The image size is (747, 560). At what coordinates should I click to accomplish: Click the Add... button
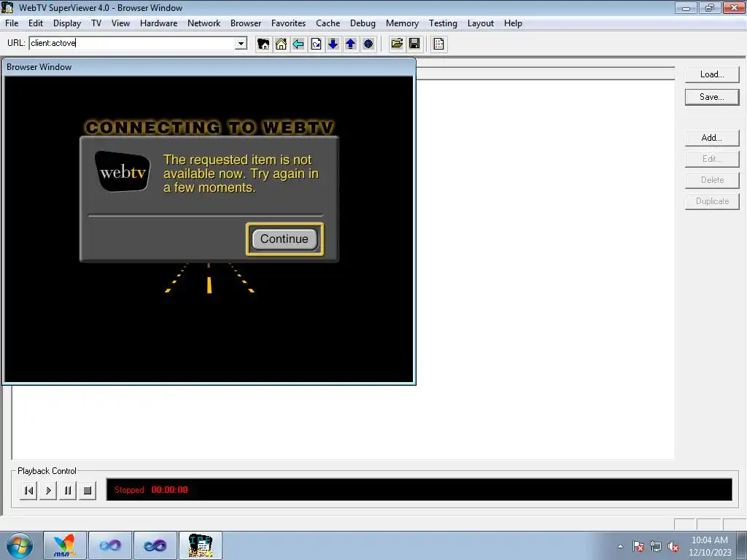click(712, 138)
